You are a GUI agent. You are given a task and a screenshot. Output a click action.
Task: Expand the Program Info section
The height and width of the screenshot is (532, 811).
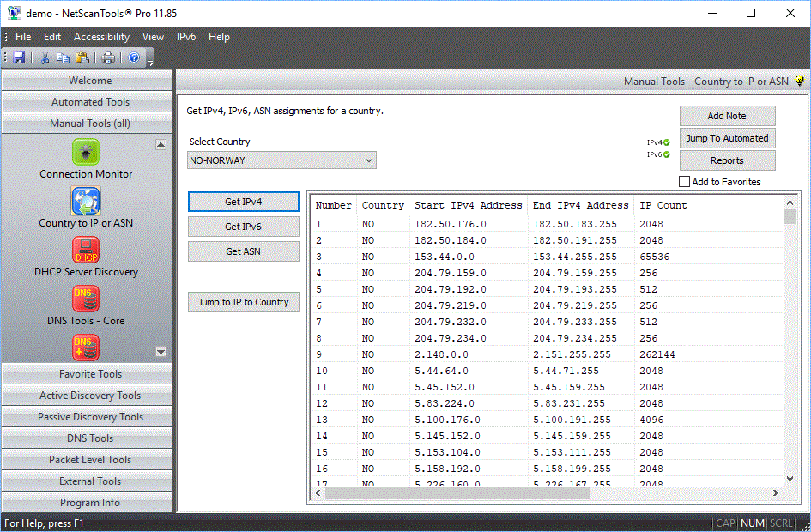(x=87, y=503)
